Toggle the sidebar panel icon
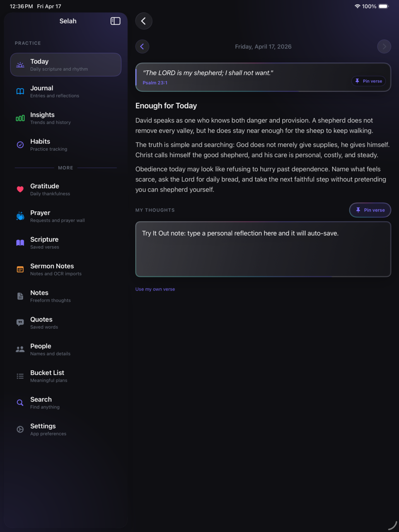 [x=115, y=21]
